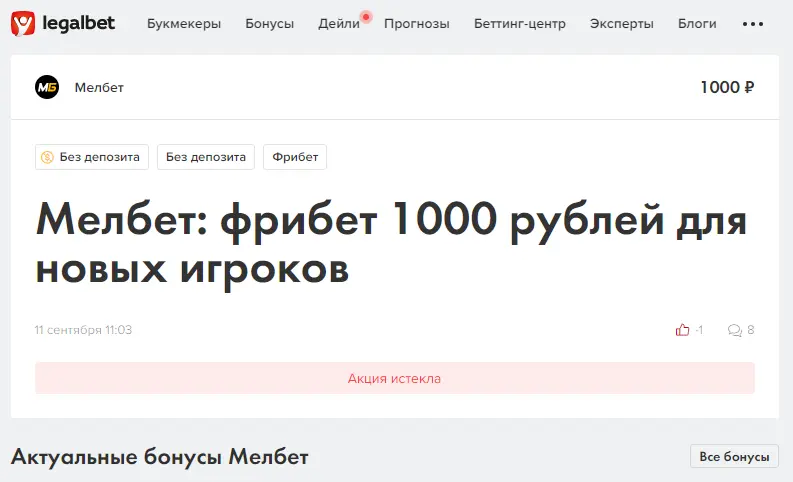The width and height of the screenshot is (793, 482).
Task: Click the legalbet logo icon
Action: pyautogui.click(x=23, y=23)
